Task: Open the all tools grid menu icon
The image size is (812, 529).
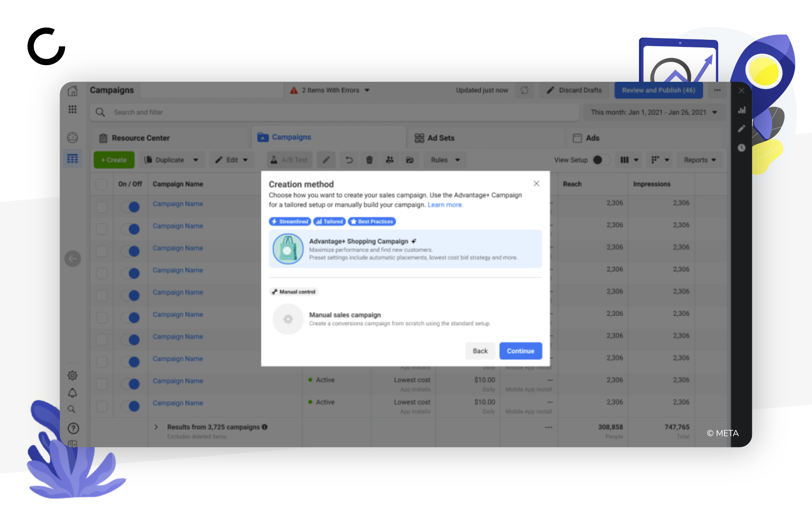Action: (x=73, y=110)
